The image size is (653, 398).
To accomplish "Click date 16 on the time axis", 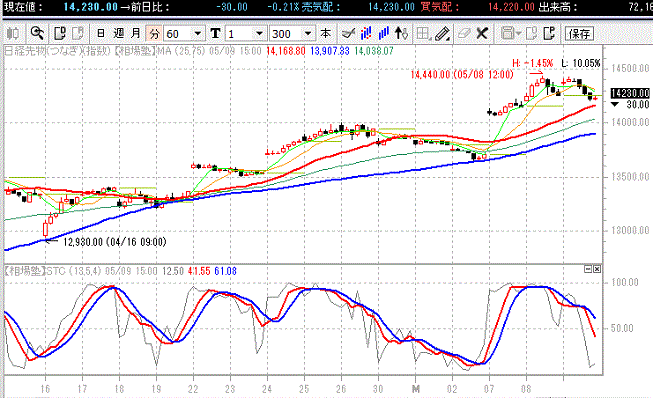I will [45, 389].
